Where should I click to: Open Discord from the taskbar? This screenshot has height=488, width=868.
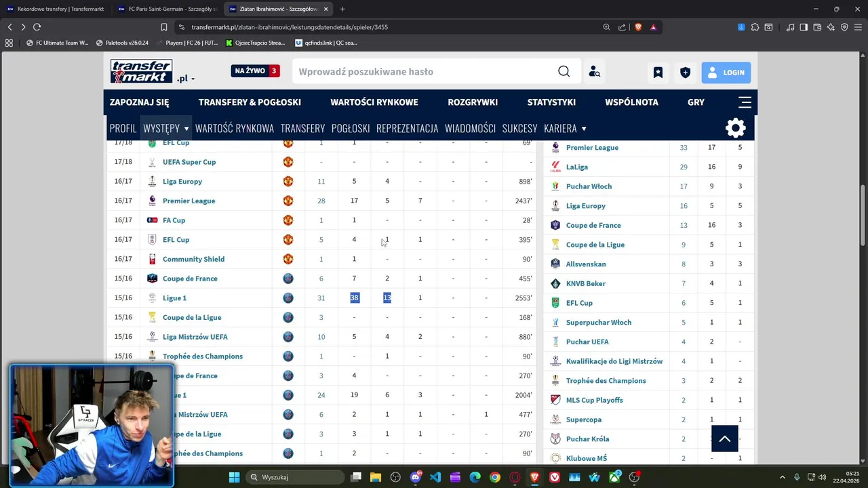[x=415, y=477]
